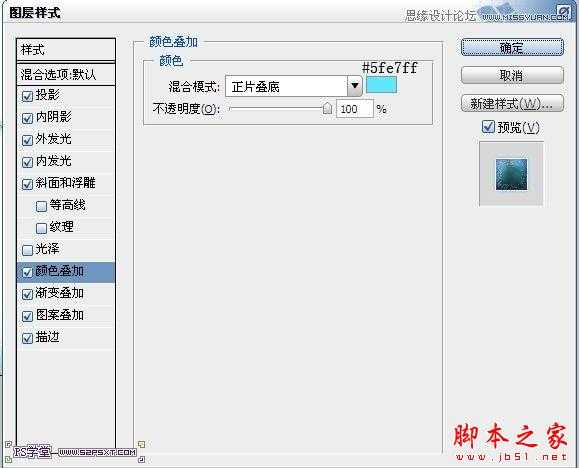Uncheck the 外发光 outer glow checkbox
Image resolution: width=579 pixels, height=468 pixels.
(x=27, y=140)
